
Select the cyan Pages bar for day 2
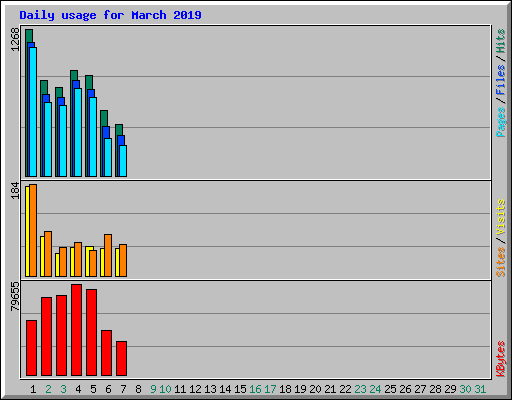tap(48, 139)
